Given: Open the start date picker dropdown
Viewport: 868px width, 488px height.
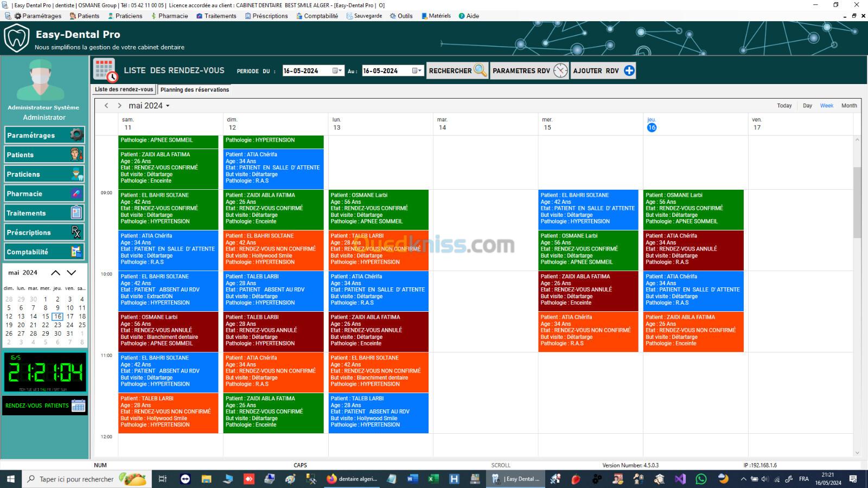Looking at the screenshot, I should tap(340, 70).
